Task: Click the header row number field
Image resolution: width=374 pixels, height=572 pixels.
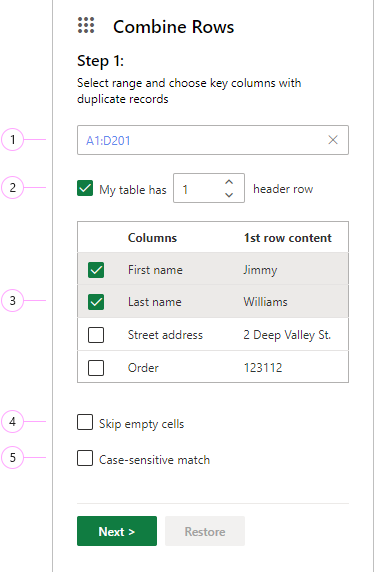Action: tap(209, 188)
